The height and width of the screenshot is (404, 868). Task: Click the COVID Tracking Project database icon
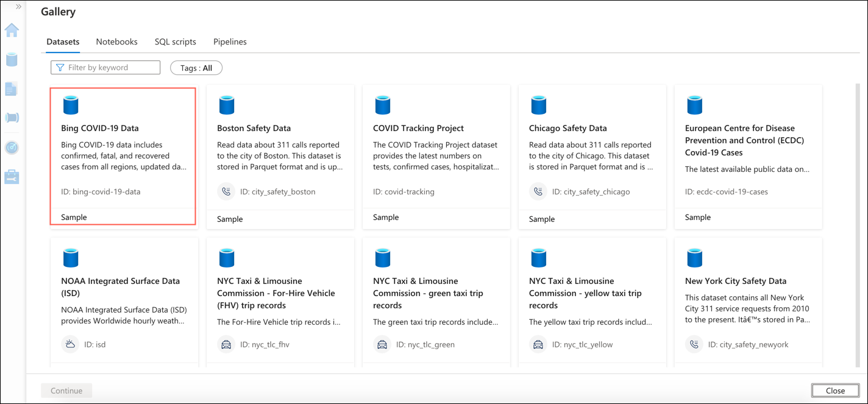coord(383,105)
